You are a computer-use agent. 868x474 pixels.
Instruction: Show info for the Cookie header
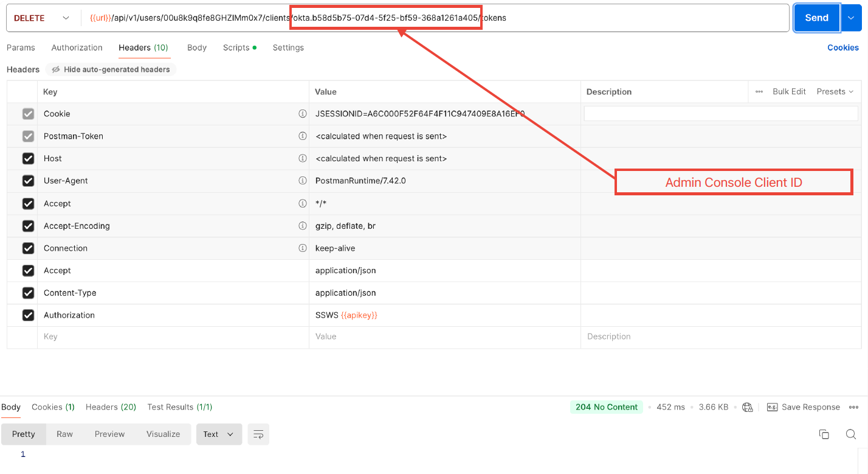click(302, 114)
